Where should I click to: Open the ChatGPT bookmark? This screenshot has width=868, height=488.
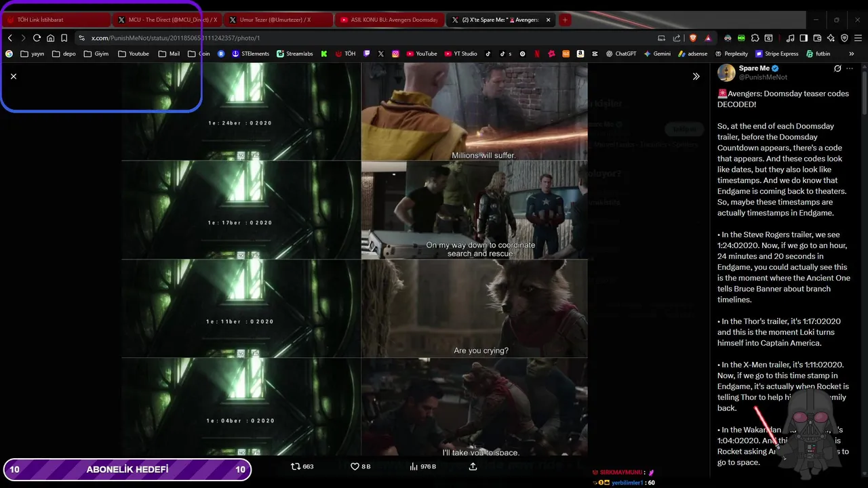[621, 54]
